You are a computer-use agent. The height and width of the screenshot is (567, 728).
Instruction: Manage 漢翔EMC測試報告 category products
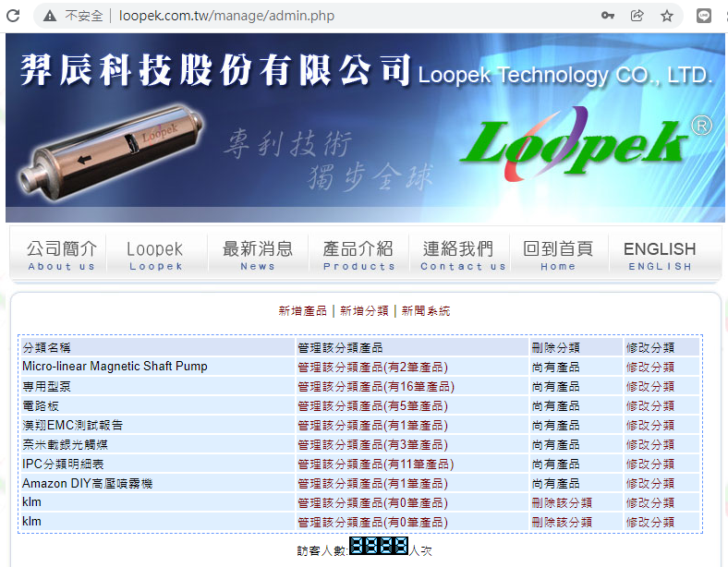tap(373, 426)
